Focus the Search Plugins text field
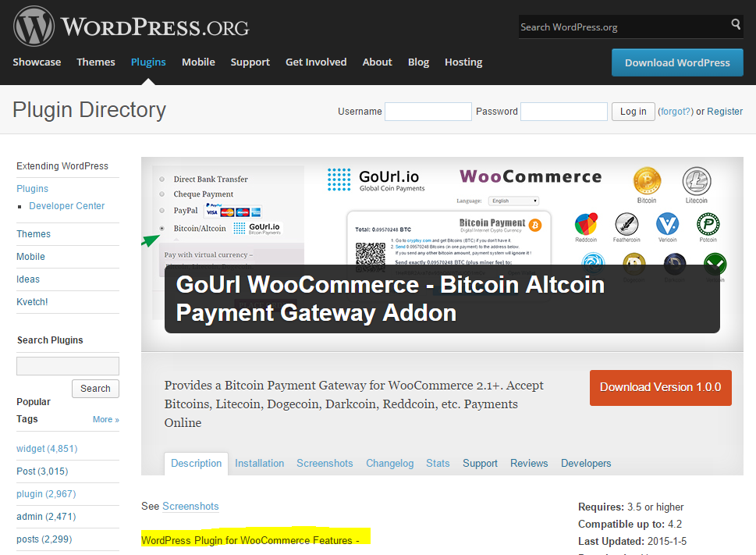The image size is (756, 555). coord(68,366)
